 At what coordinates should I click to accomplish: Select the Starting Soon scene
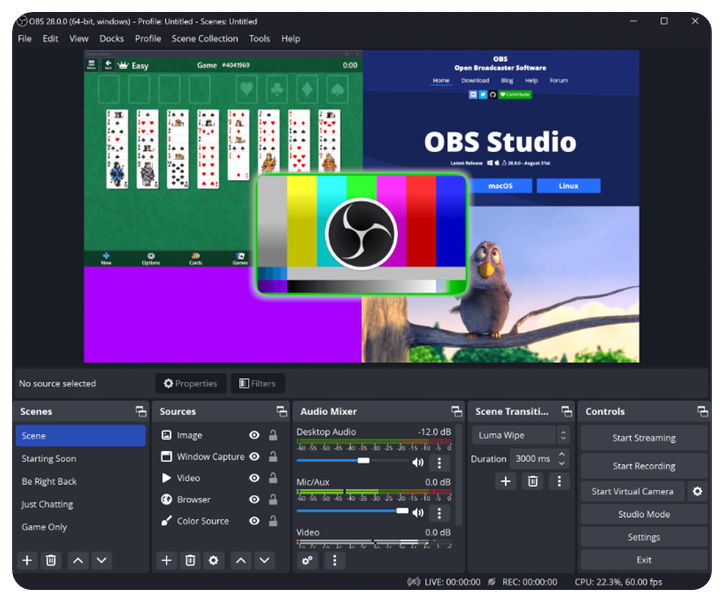tap(81, 458)
